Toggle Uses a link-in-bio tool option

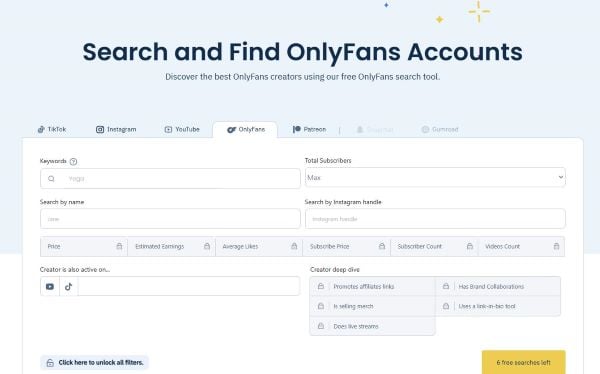tap(498, 306)
